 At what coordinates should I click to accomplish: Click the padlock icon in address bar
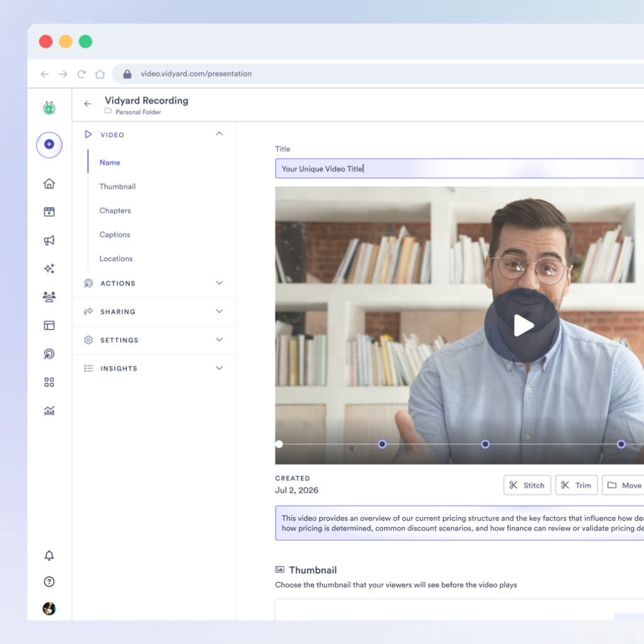[x=127, y=74]
